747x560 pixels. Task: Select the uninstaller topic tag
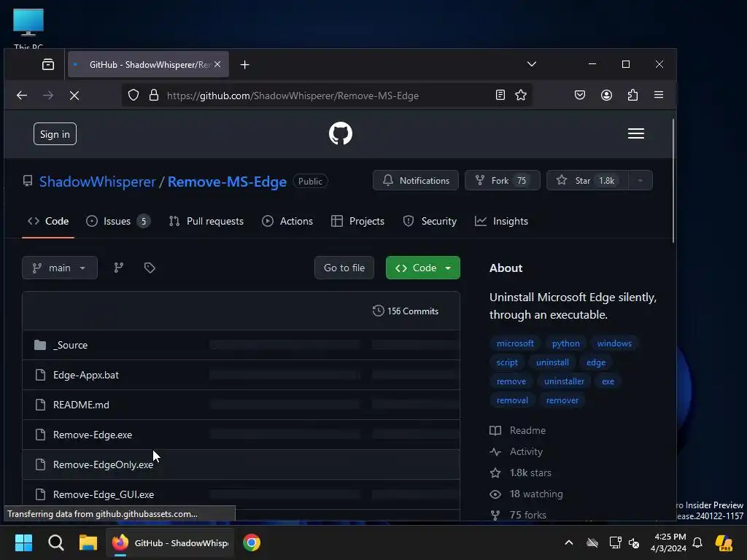coord(564,381)
